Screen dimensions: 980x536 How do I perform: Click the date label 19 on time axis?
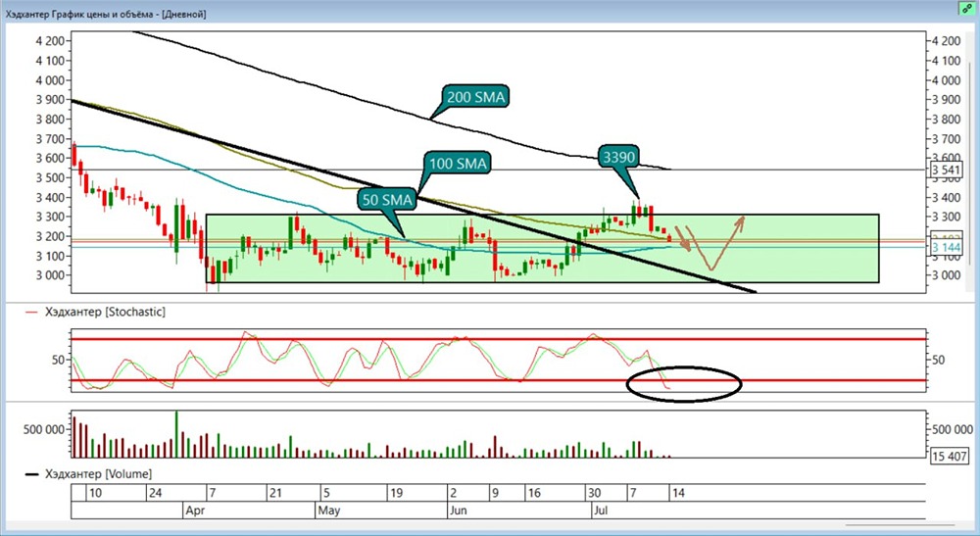point(396,493)
